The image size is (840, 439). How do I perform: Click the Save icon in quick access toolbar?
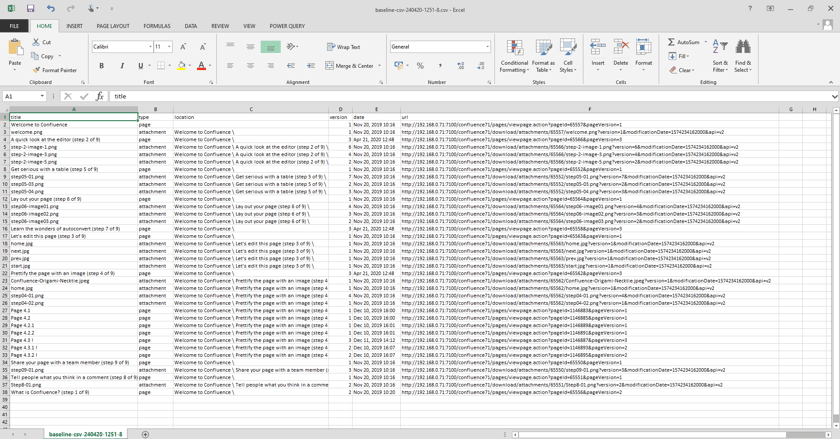pyautogui.click(x=30, y=9)
